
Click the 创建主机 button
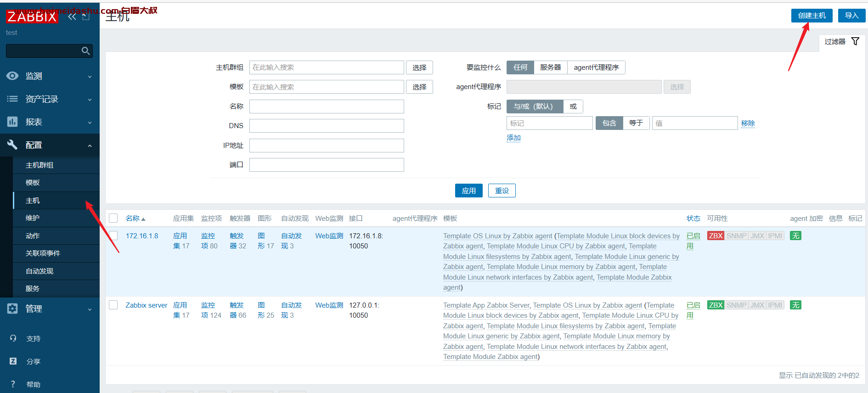[812, 16]
